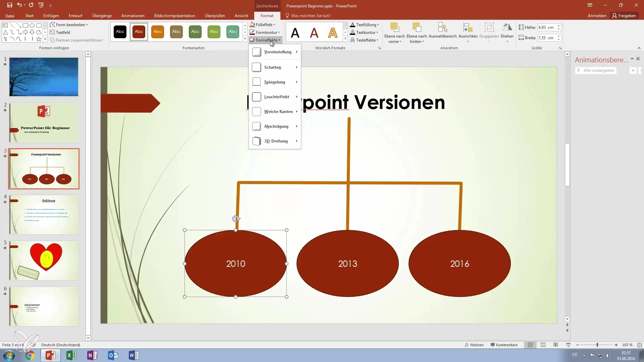Switch to the Einfügen tab
Image resolution: width=644 pixels, height=362 pixels.
[x=51, y=16]
